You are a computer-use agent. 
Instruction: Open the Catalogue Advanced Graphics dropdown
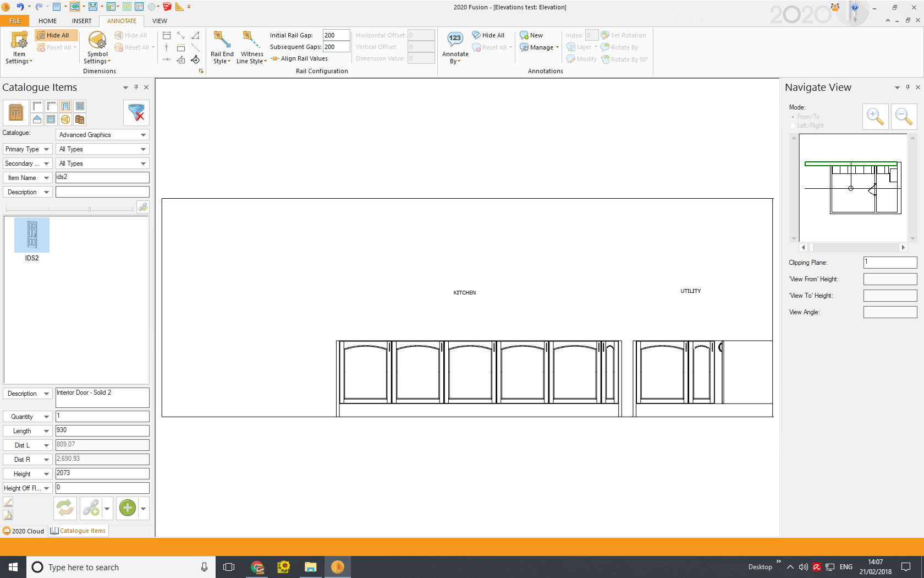(x=143, y=135)
